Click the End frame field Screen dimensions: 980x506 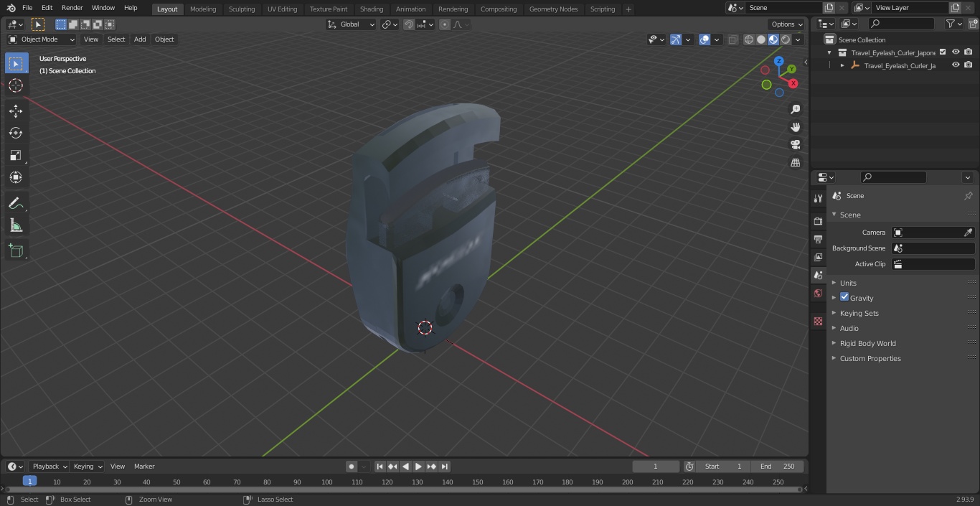tap(778, 467)
